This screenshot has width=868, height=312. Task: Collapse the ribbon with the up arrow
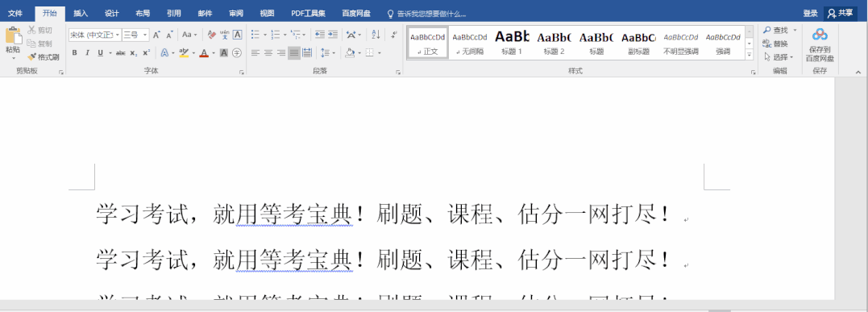click(858, 72)
